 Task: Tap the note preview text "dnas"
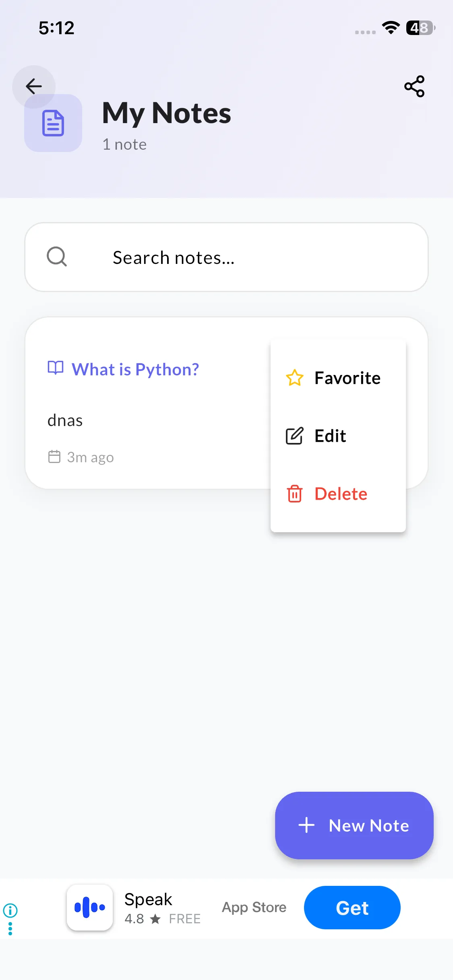[x=65, y=421]
